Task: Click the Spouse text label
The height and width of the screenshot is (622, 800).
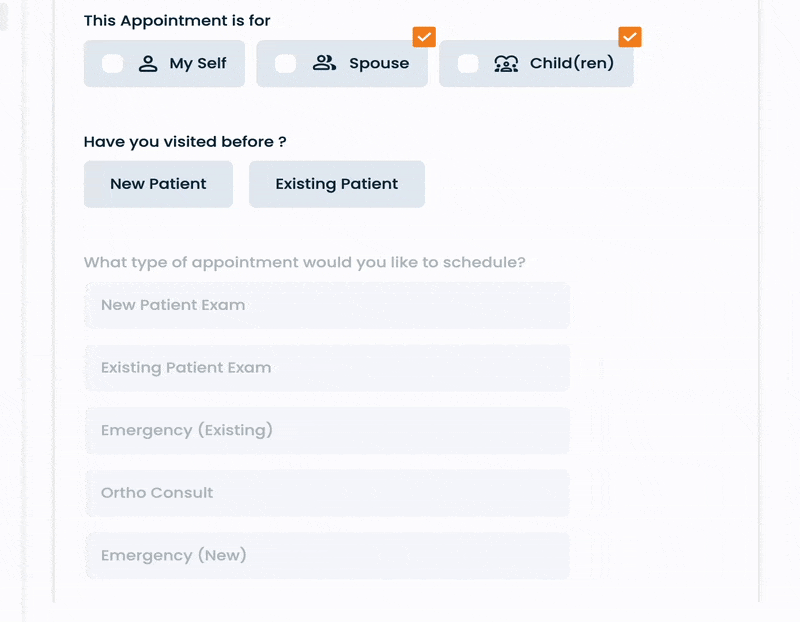Action: (379, 64)
